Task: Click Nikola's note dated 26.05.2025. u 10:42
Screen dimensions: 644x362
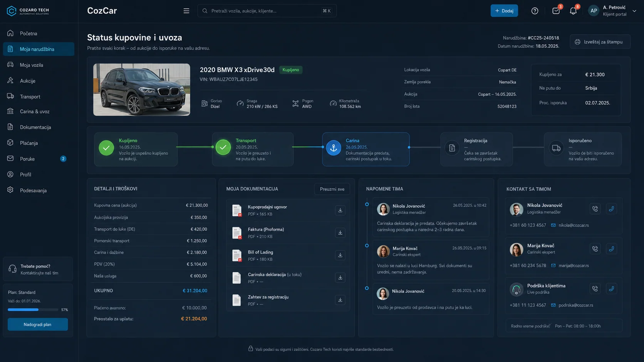Action: 431,217
